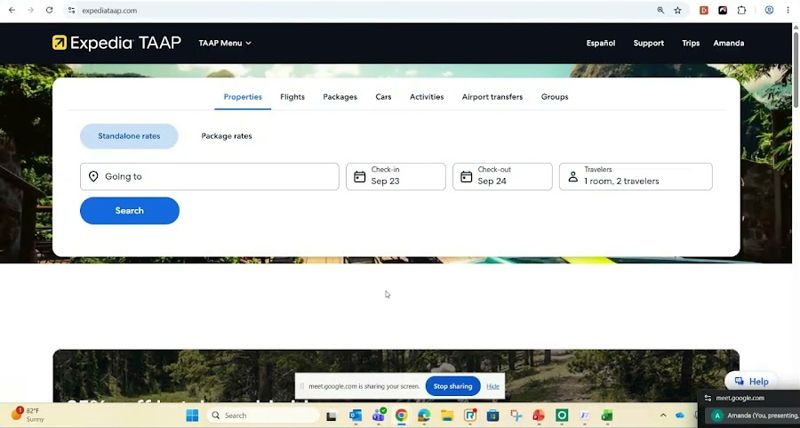The image size is (800, 428).
Task: Click the site information icon in address bar
Action: click(71, 10)
